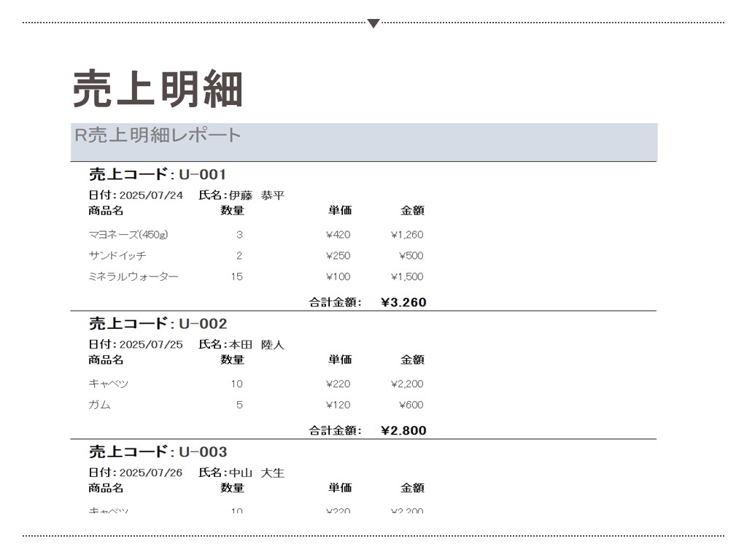
Task: Click the quantity 15 for ミネラルウォーター
Action: coord(236,277)
